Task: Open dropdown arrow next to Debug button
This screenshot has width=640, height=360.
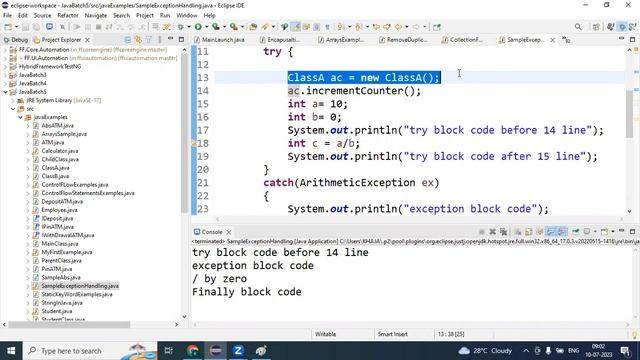Action: point(189,27)
